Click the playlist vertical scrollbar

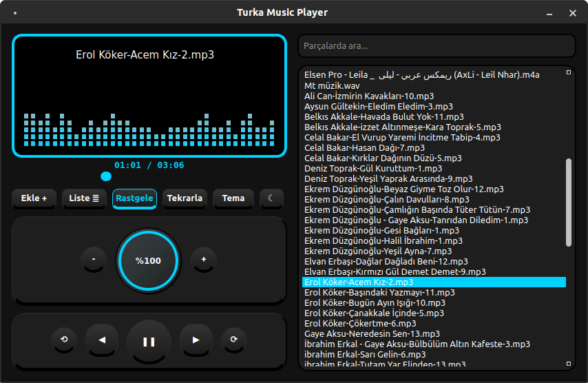pos(568,202)
